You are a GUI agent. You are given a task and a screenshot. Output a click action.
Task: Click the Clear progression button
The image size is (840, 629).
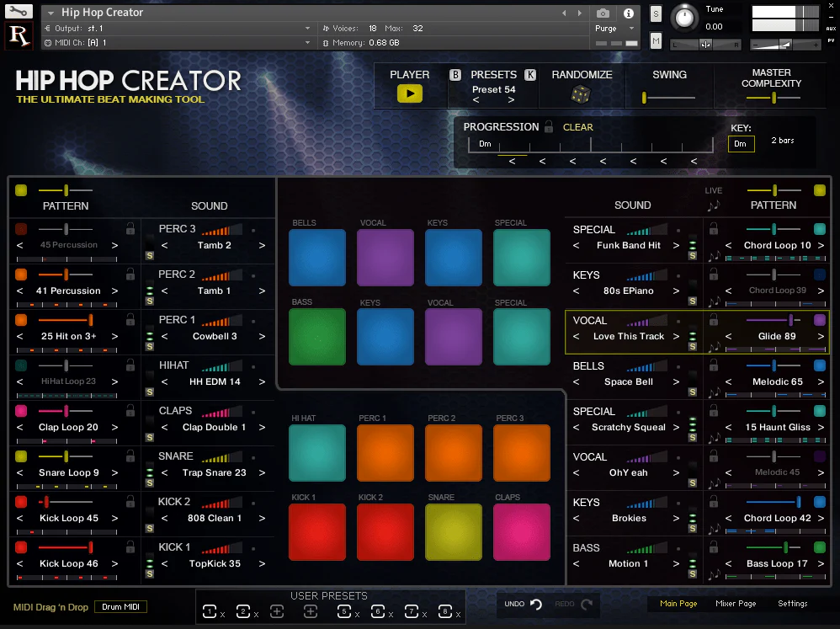pyautogui.click(x=578, y=127)
